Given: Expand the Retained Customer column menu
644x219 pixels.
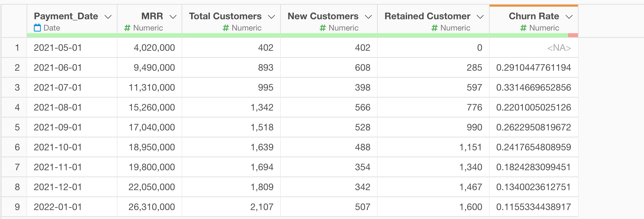Looking at the screenshot, I should pos(480,17).
